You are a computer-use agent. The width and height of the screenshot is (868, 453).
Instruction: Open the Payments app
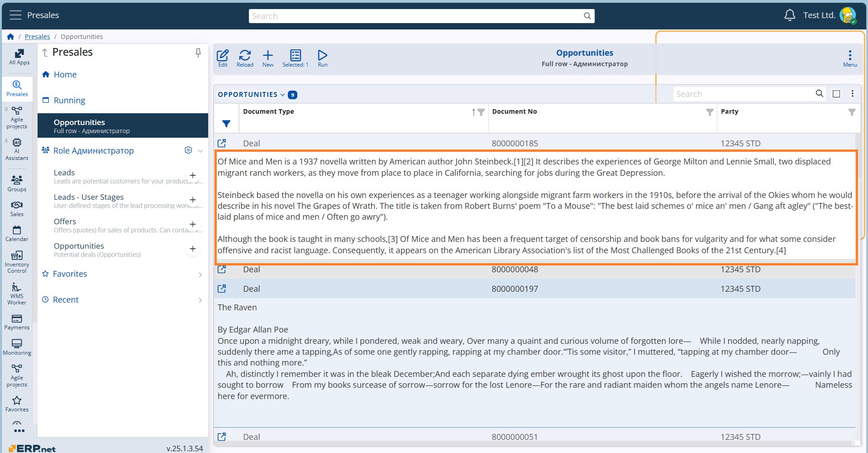pos(17,322)
